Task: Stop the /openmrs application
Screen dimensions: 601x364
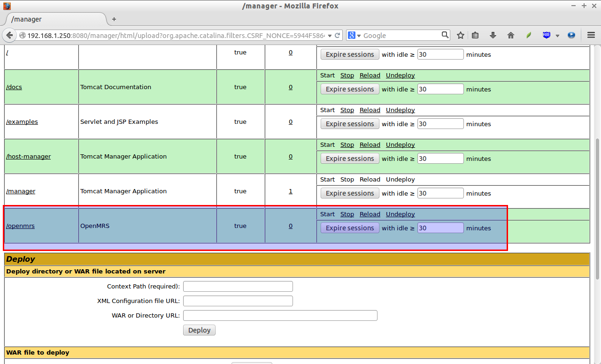Action: [x=347, y=214]
